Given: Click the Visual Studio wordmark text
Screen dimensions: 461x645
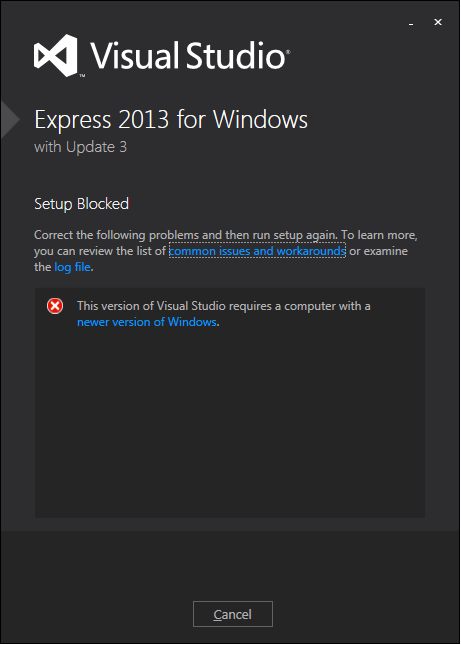Looking at the screenshot, I should [188, 56].
